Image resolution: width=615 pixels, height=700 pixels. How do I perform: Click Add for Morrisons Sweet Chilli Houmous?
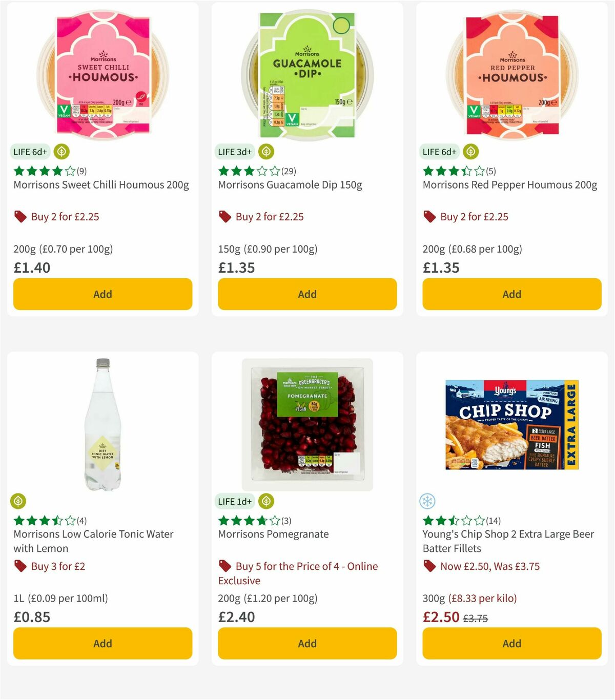pyautogui.click(x=102, y=294)
